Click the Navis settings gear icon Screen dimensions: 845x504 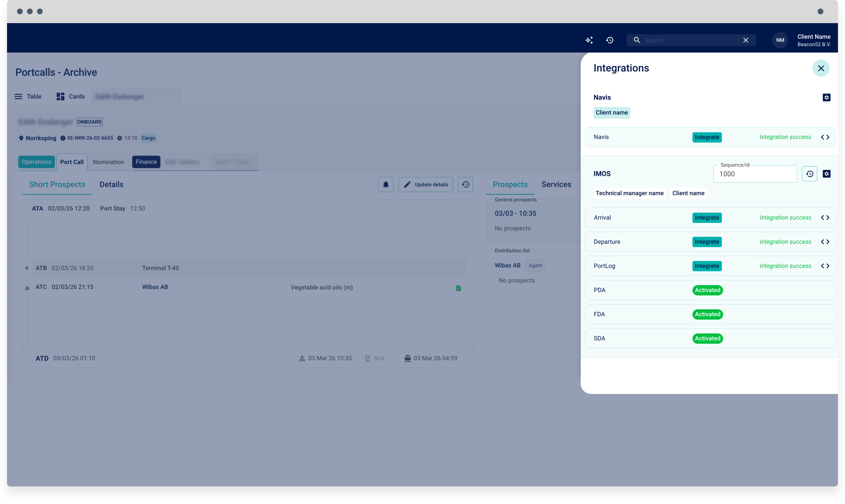[x=826, y=97]
